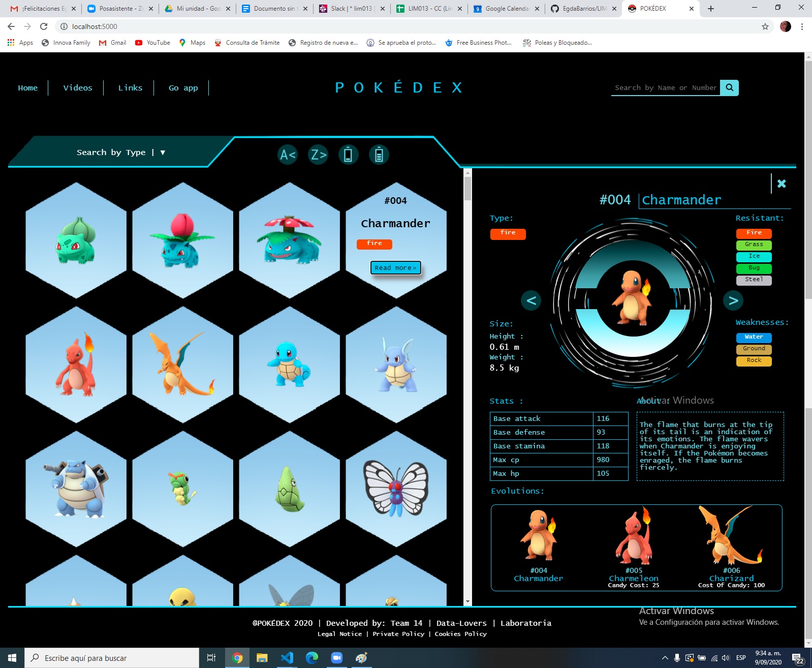This screenshot has width=812, height=668.
Task: Click the magnifier search button
Action: coord(729,87)
